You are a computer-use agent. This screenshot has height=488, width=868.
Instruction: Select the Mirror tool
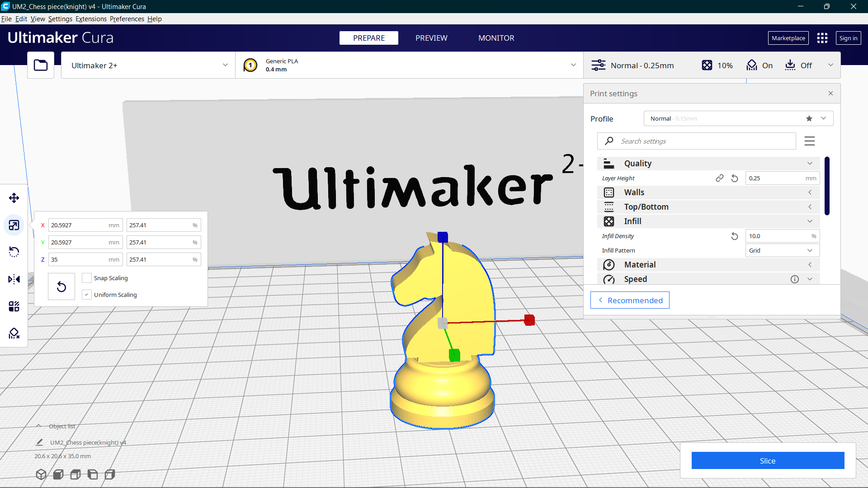click(14, 279)
